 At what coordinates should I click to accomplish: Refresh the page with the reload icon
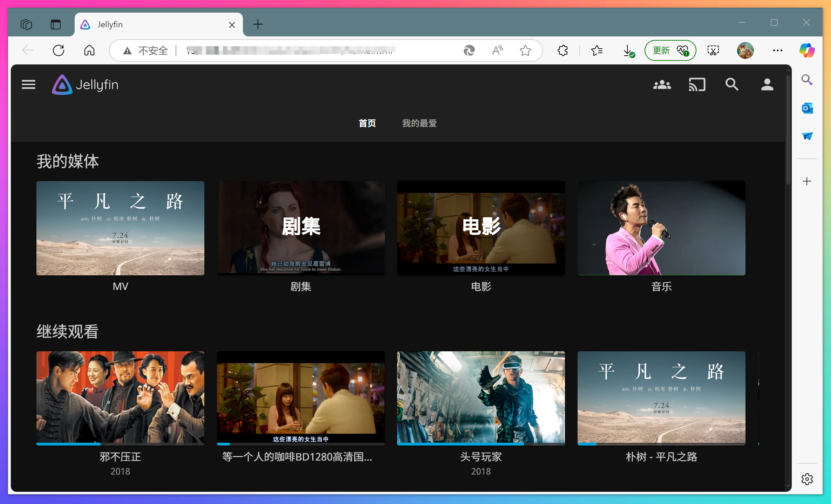59,50
